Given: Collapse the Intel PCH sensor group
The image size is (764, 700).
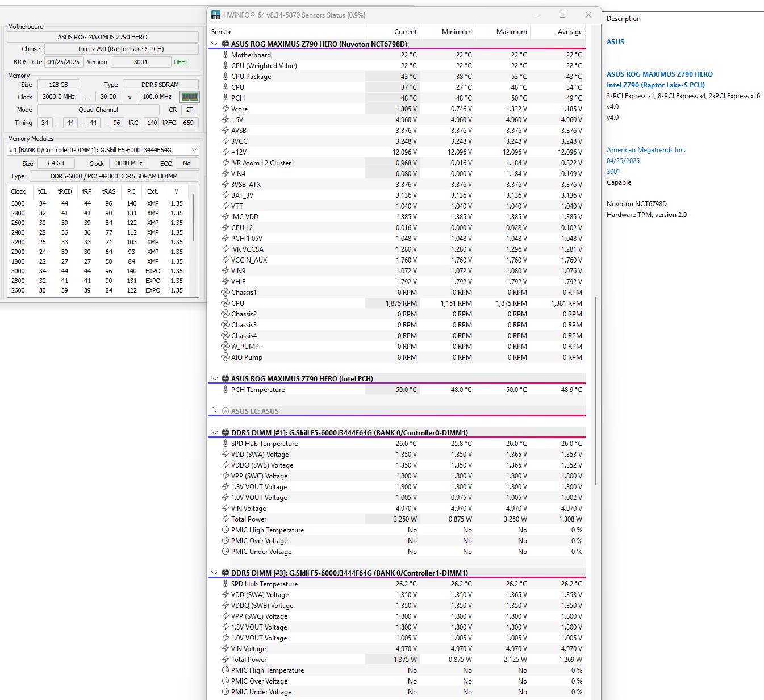Looking at the screenshot, I should click(215, 378).
